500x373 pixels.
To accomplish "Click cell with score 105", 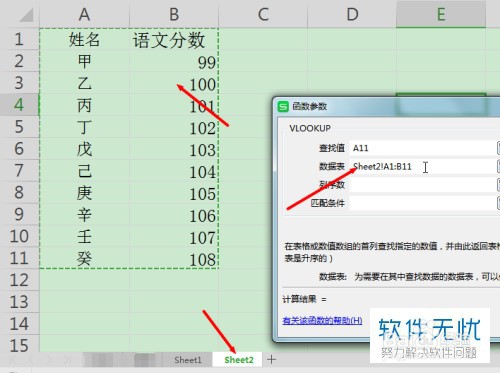I will (x=174, y=193).
